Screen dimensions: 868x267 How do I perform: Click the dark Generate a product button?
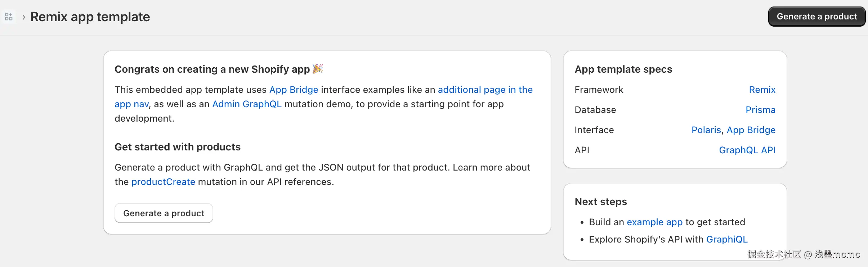(x=816, y=17)
